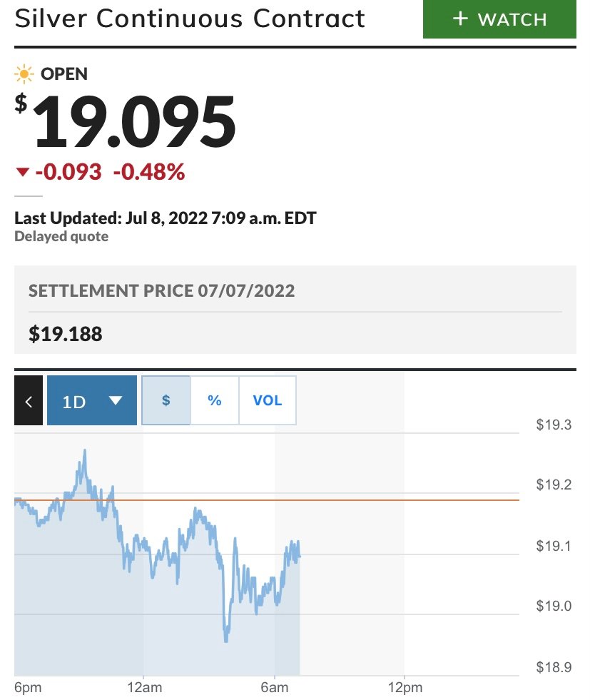Click the plus icon on Watch button
590x700 pixels.
click(x=460, y=19)
